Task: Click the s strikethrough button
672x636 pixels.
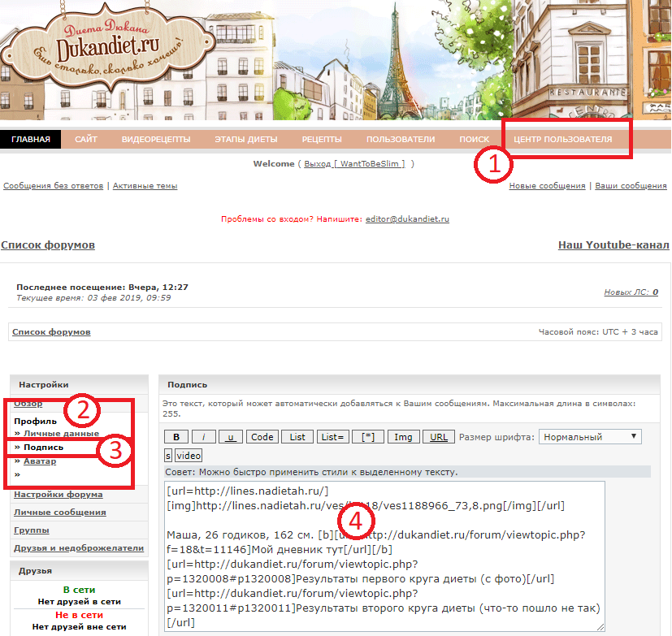Action: 168,456
